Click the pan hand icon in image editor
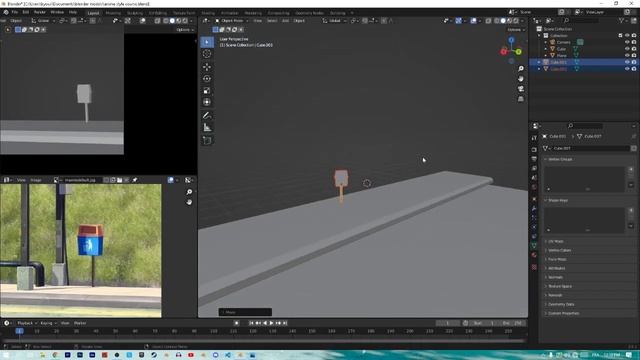 [189, 202]
